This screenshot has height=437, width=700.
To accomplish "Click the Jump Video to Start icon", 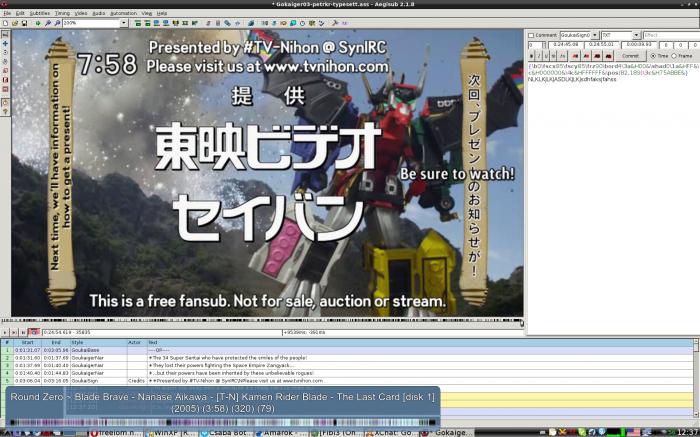I will [138, 23].
